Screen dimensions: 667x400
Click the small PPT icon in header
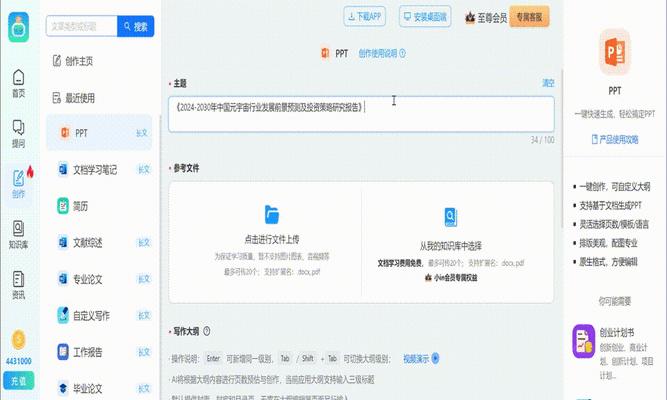[x=325, y=53]
